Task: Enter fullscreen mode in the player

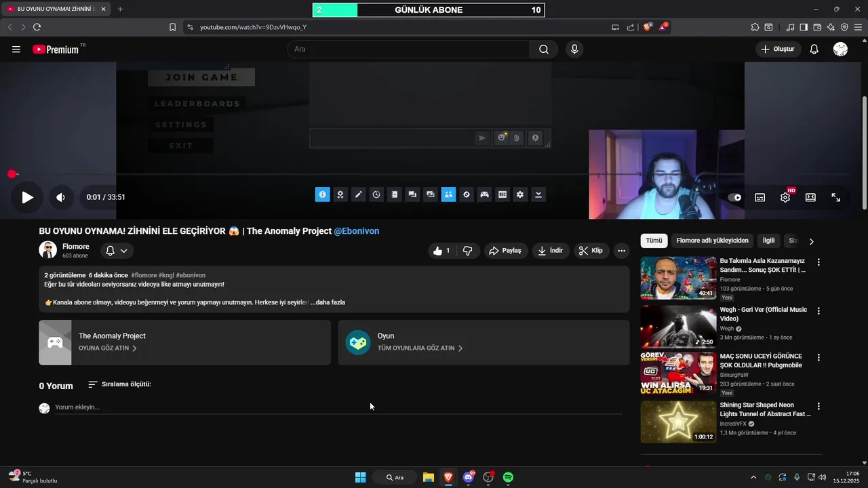Action: [836, 197]
